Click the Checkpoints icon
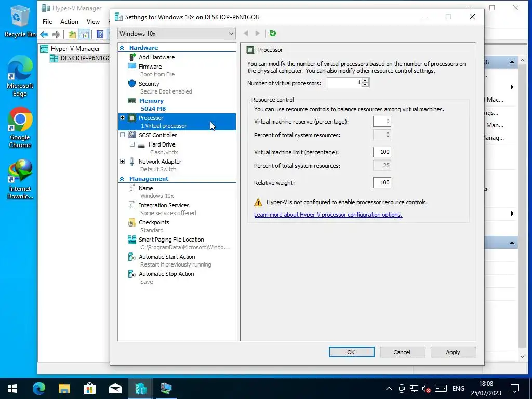The image size is (532, 399). tap(131, 222)
